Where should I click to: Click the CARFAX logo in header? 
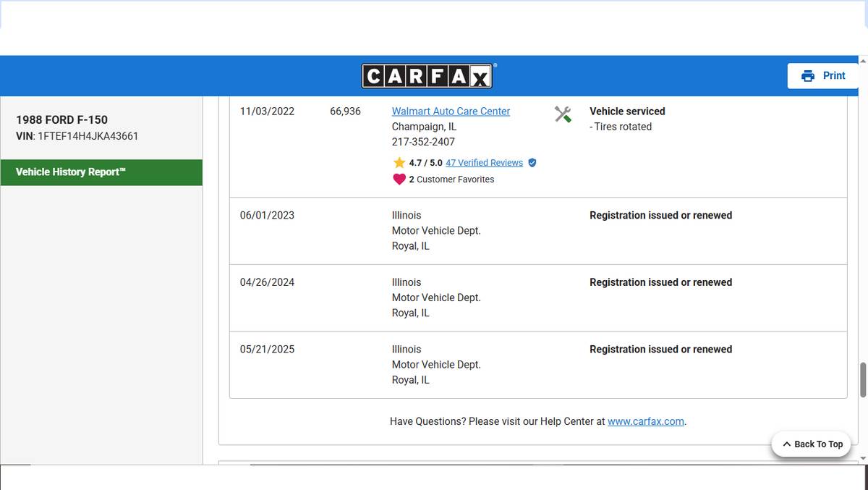coord(427,76)
